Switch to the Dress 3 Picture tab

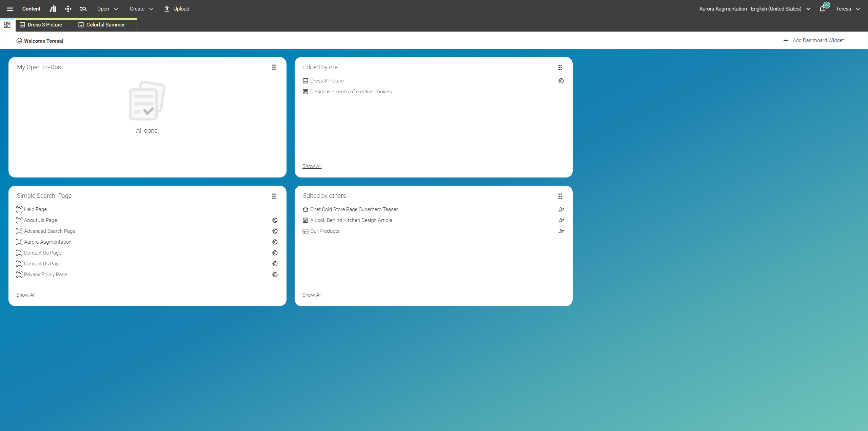coord(45,25)
